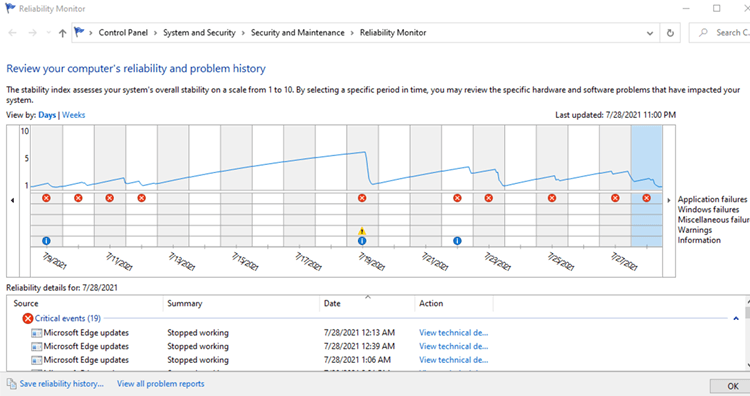The width and height of the screenshot is (750, 396).
Task: Click the details list scrollbar up arrow
Action: click(x=748, y=301)
